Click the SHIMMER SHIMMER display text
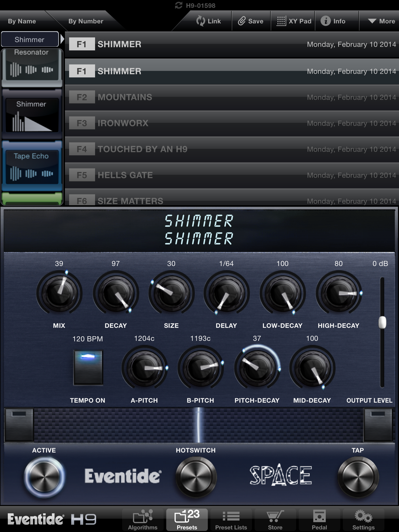Image resolution: width=399 pixels, height=532 pixels. 199,230
